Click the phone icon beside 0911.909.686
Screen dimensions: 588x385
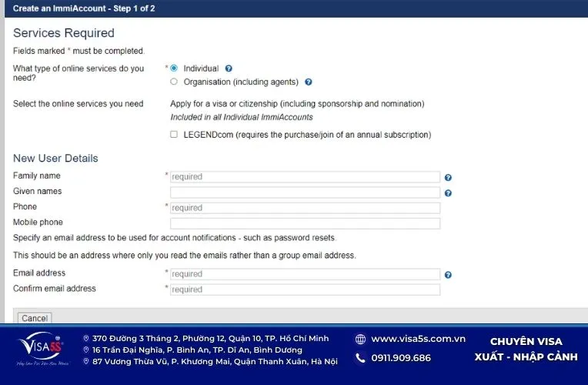click(360, 357)
